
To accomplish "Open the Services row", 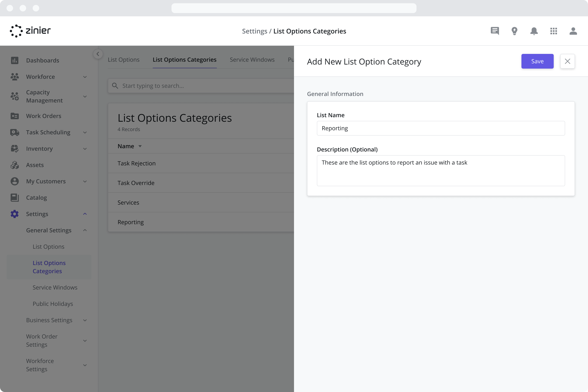I will tap(201, 203).
